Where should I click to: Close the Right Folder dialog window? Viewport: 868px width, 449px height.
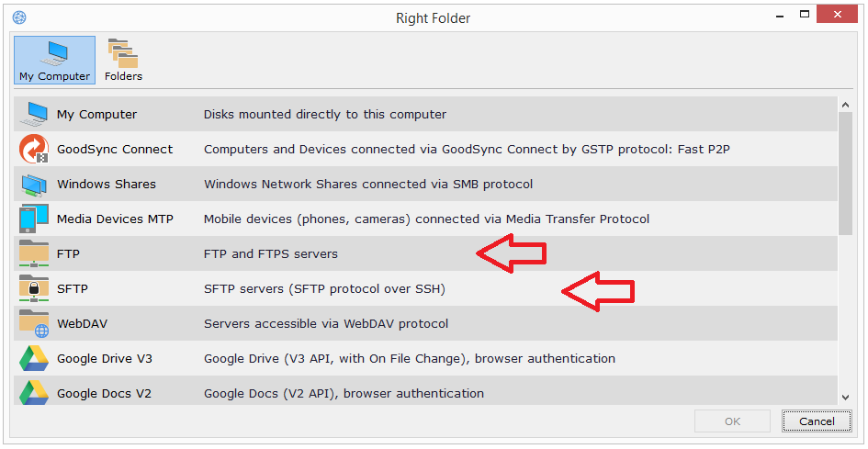click(842, 15)
